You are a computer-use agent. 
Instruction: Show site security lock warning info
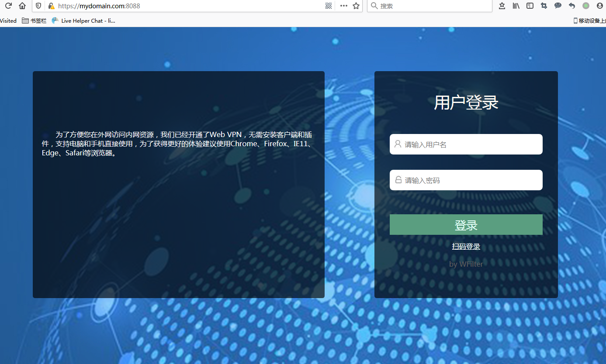[x=51, y=6]
